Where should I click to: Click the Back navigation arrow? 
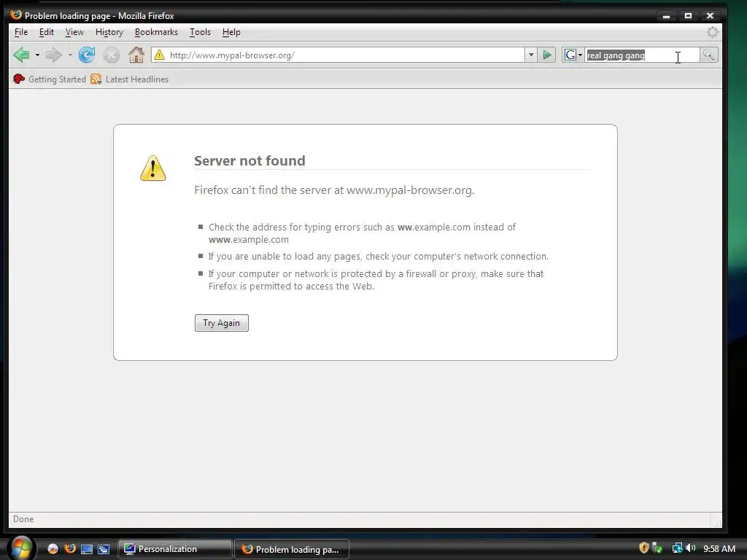coord(22,55)
